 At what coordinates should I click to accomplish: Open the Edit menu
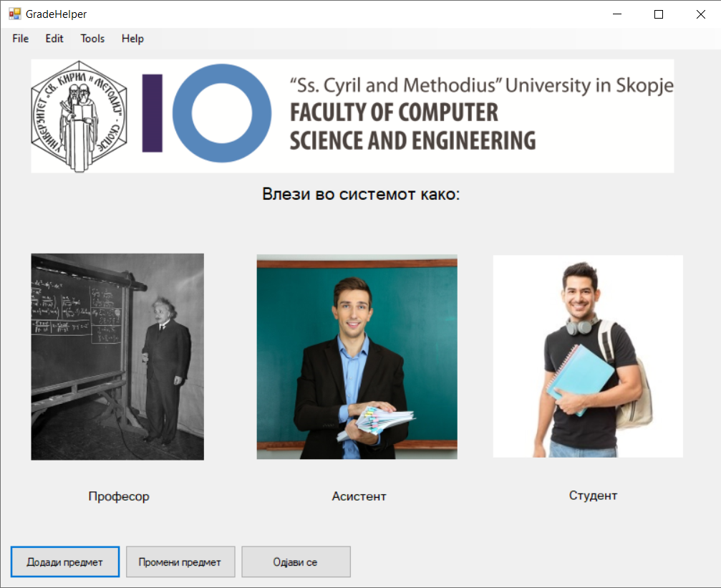[x=54, y=39]
